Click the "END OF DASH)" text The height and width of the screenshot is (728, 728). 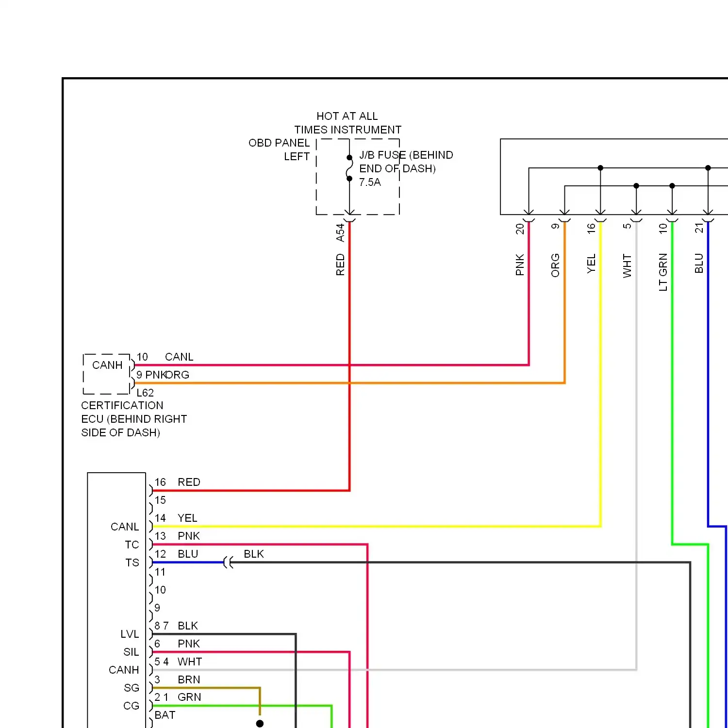[x=397, y=168]
